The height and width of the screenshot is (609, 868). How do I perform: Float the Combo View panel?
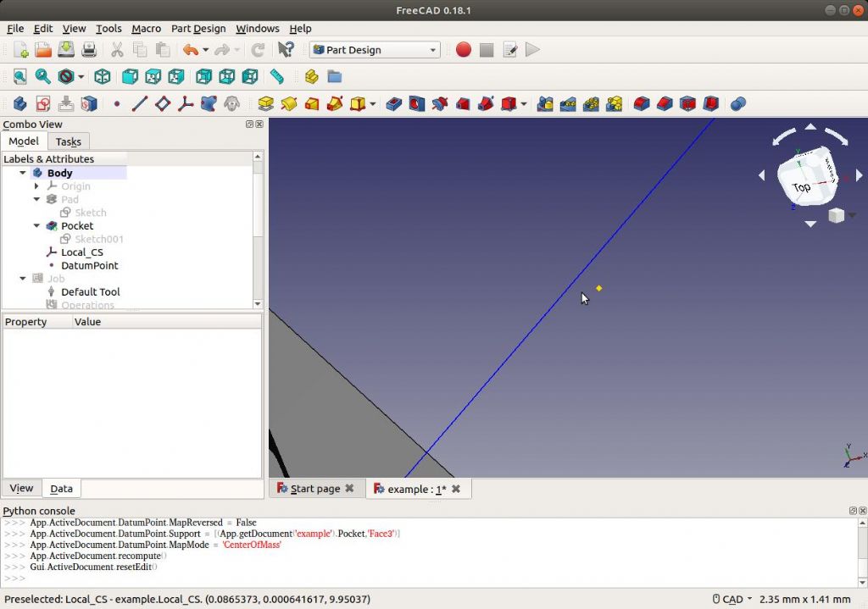(250, 125)
